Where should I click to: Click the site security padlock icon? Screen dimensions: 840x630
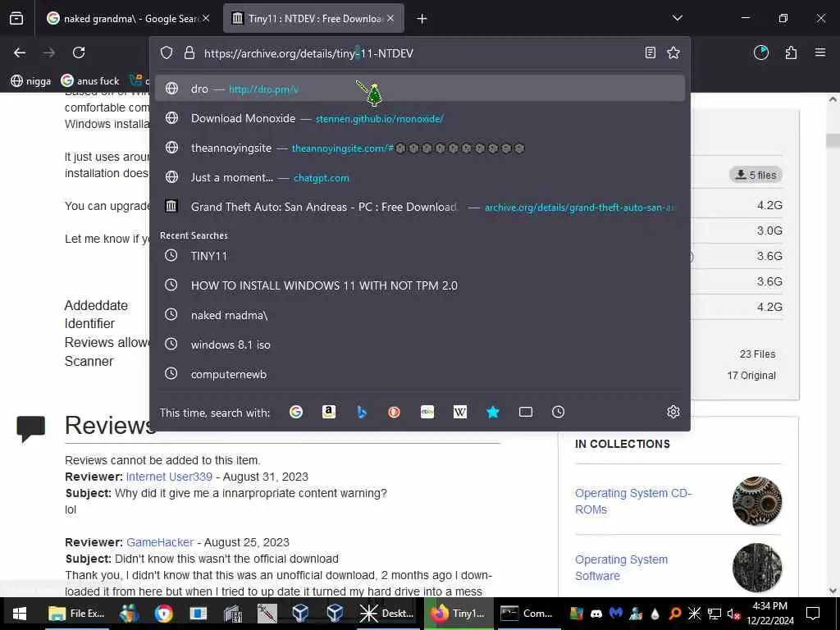coord(189,53)
